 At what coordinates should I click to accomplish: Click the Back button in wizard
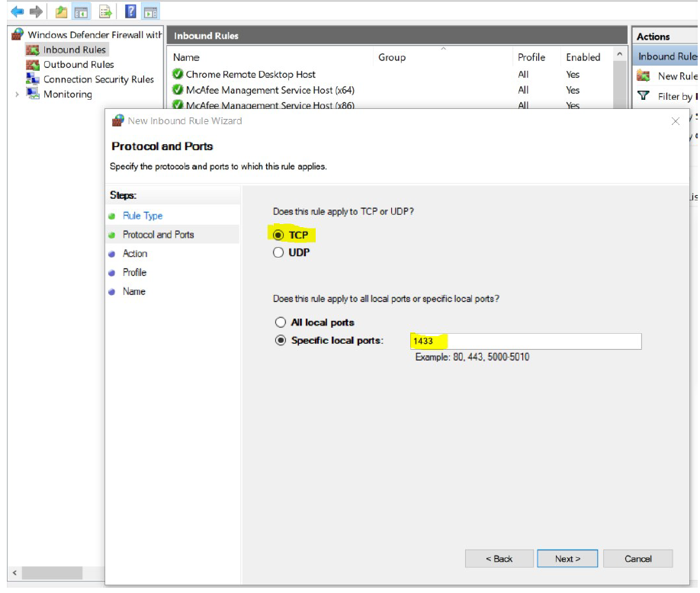pos(499,559)
